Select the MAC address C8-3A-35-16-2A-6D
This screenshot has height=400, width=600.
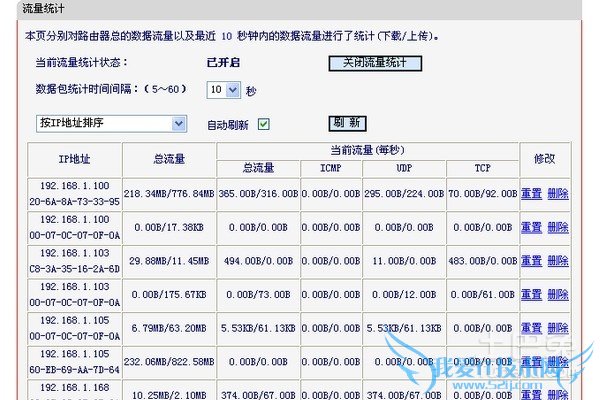(75, 269)
